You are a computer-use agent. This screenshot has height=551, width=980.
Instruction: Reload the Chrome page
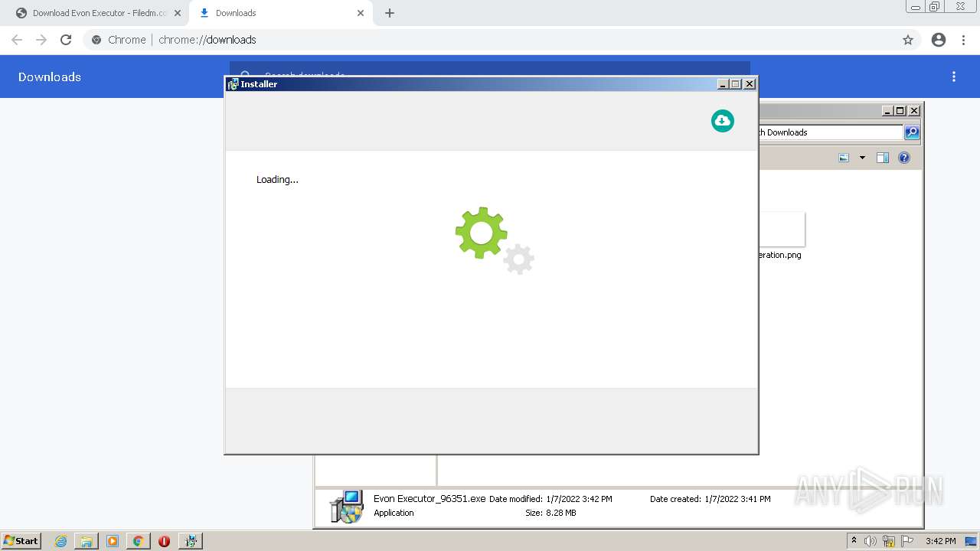pyautogui.click(x=66, y=40)
